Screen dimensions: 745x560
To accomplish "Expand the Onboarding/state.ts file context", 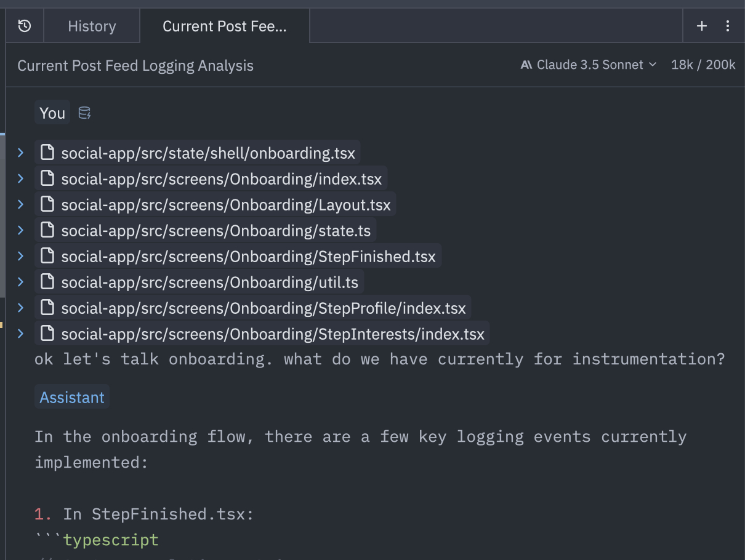I will [20, 230].
